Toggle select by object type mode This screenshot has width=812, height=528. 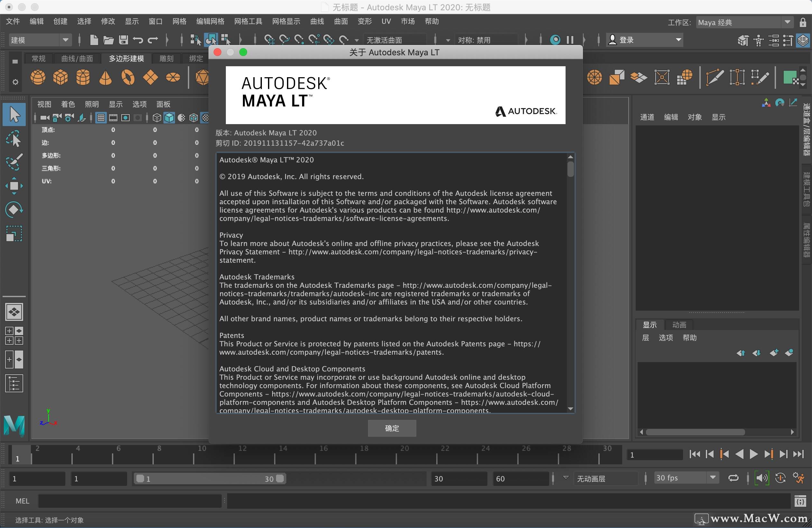[x=211, y=40]
